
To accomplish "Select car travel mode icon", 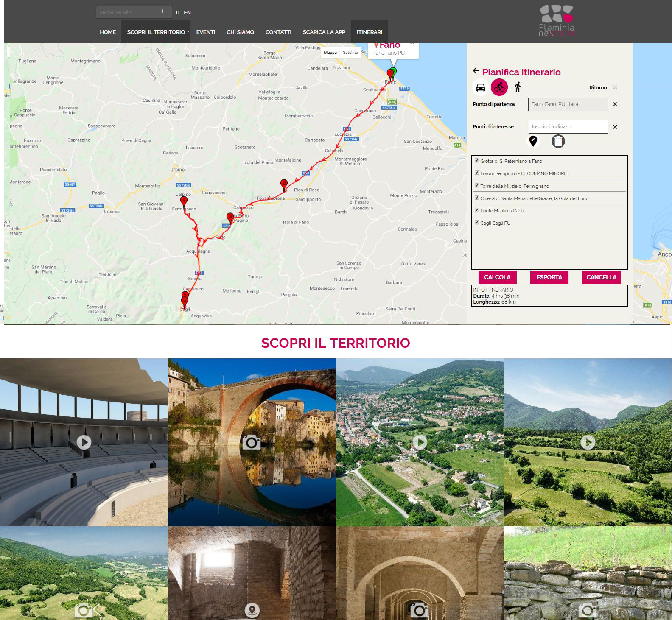I will 480,87.
